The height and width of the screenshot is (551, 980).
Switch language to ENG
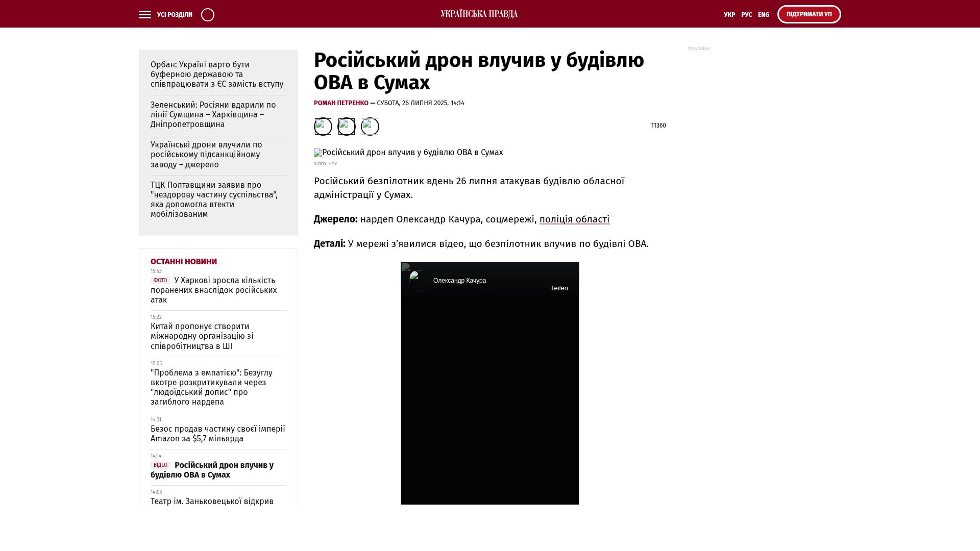[x=764, y=15]
